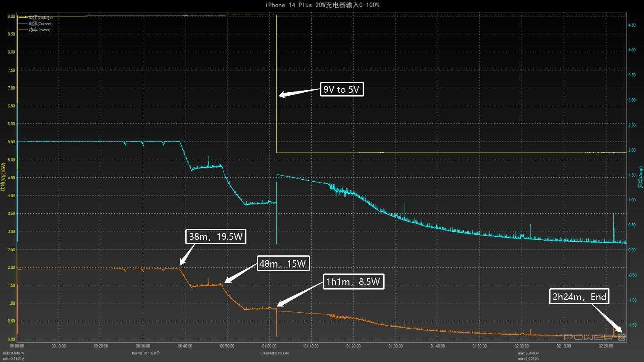The height and width of the screenshot is (362, 644).
Task: Click the 01:10:00 time axis label
Action: point(311,346)
